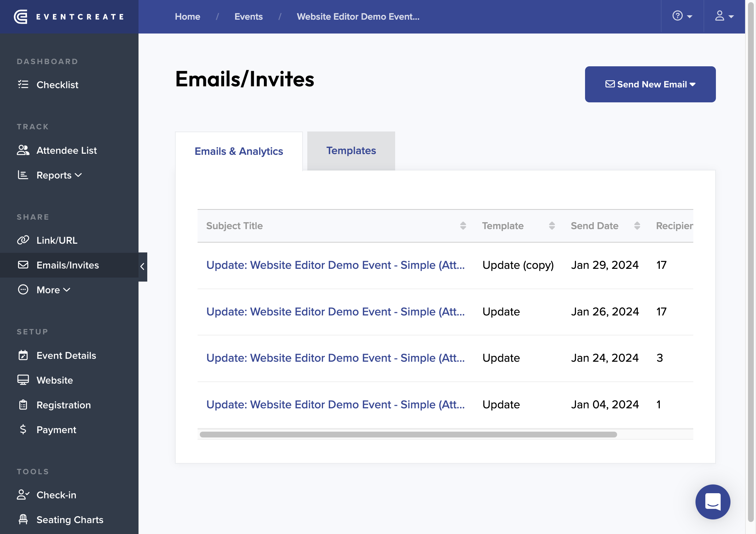Open the Check-in tool
The width and height of the screenshot is (756, 534).
(47, 495)
